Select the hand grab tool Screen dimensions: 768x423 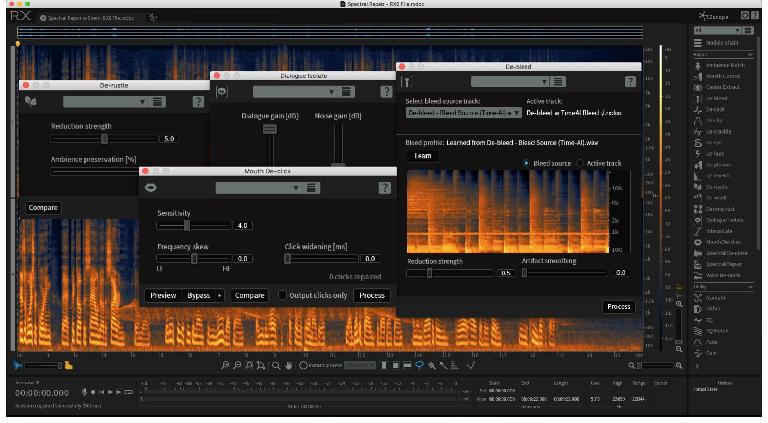[289, 366]
